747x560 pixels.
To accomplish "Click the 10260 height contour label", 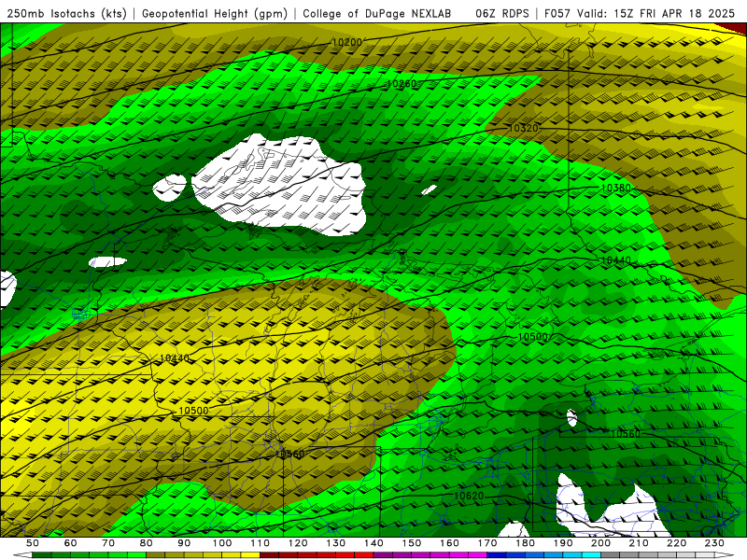I will point(402,84).
